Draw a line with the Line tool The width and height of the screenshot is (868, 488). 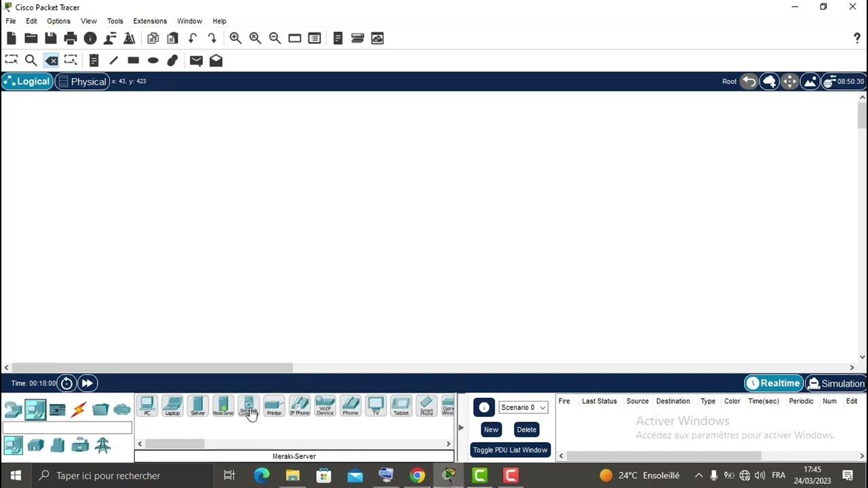pyautogui.click(x=114, y=60)
